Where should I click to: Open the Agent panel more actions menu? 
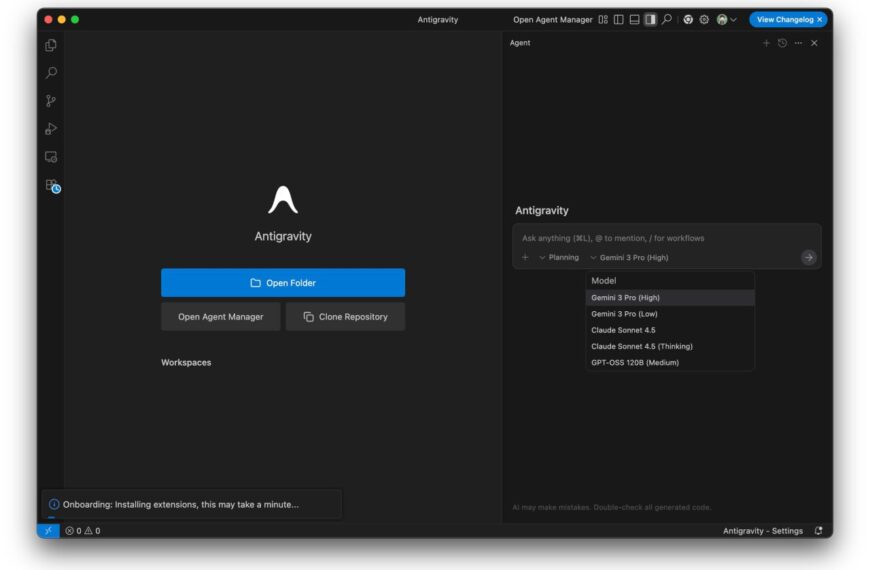[798, 43]
